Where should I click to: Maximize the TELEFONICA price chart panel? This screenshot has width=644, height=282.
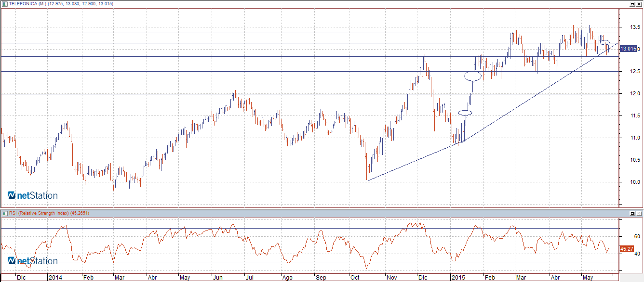pyautogui.click(x=632, y=4)
